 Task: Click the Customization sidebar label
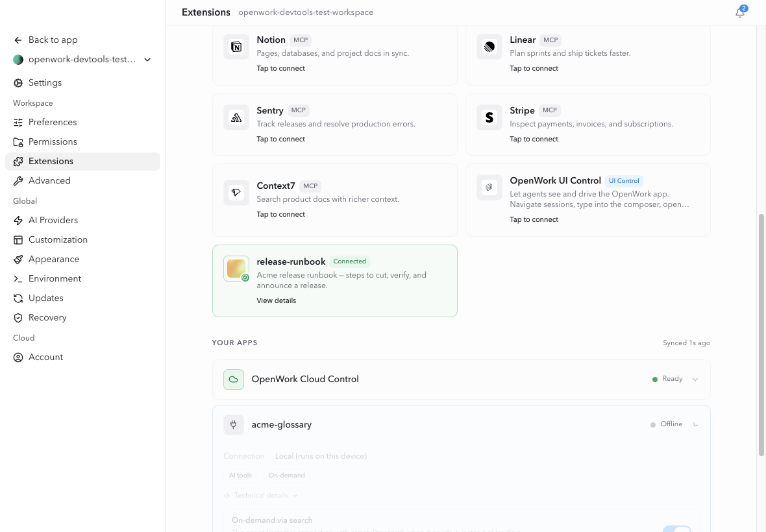(x=58, y=239)
